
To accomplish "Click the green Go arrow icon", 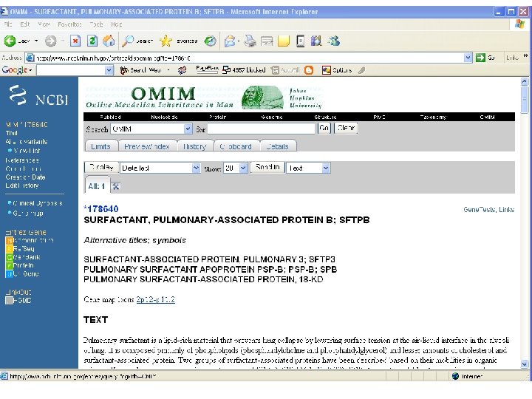I will pos(480,58).
